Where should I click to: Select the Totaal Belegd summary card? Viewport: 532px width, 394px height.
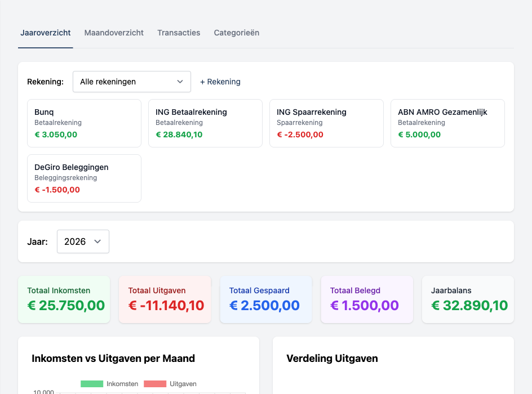tap(367, 299)
